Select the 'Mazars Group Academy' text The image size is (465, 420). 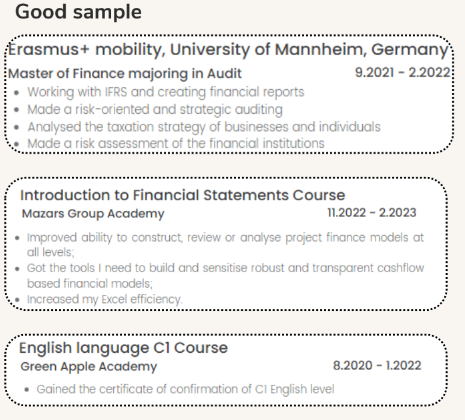[x=93, y=213]
